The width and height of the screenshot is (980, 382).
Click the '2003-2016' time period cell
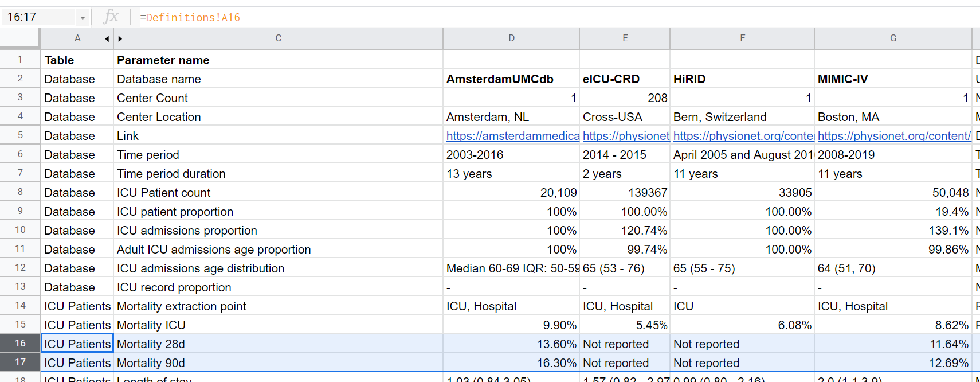pyautogui.click(x=511, y=154)
